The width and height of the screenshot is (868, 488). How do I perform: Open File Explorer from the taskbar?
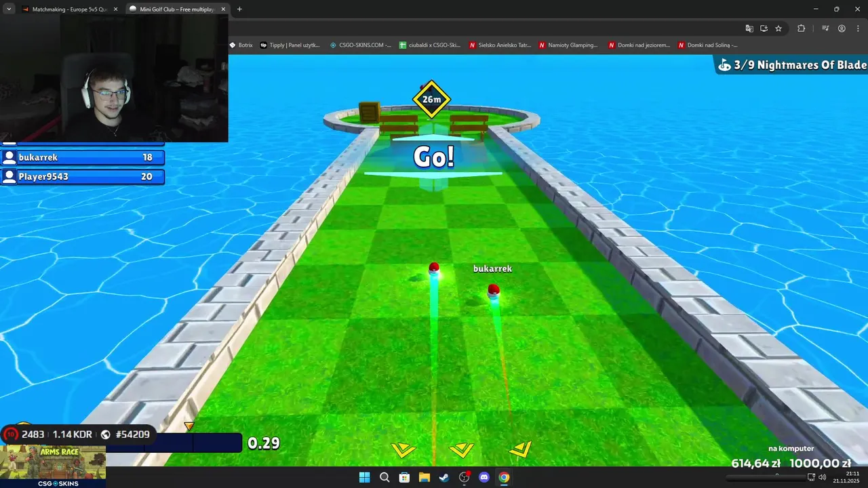click(424, 477)
